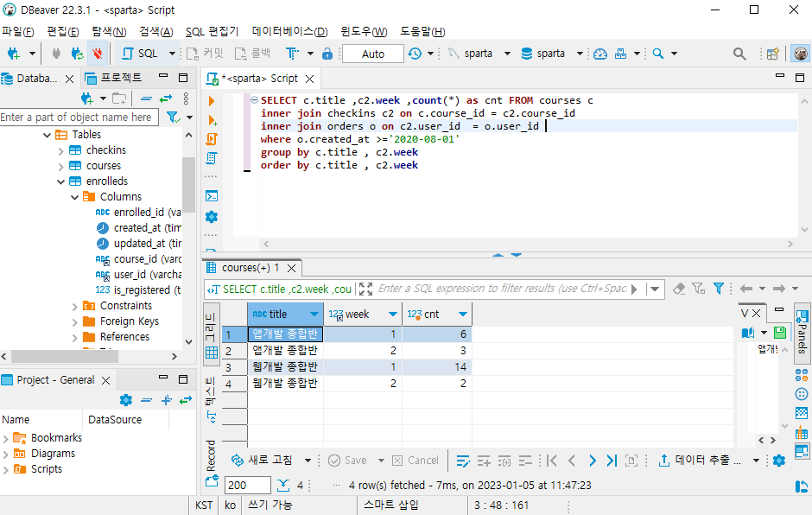Open the SQL 편집기 menu
812x515 pixels.
coord(212,32)
